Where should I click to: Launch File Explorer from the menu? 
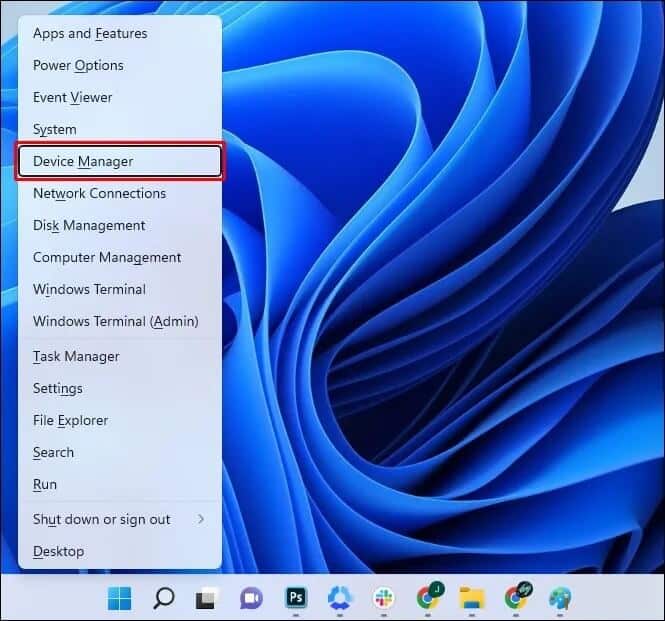120,421
